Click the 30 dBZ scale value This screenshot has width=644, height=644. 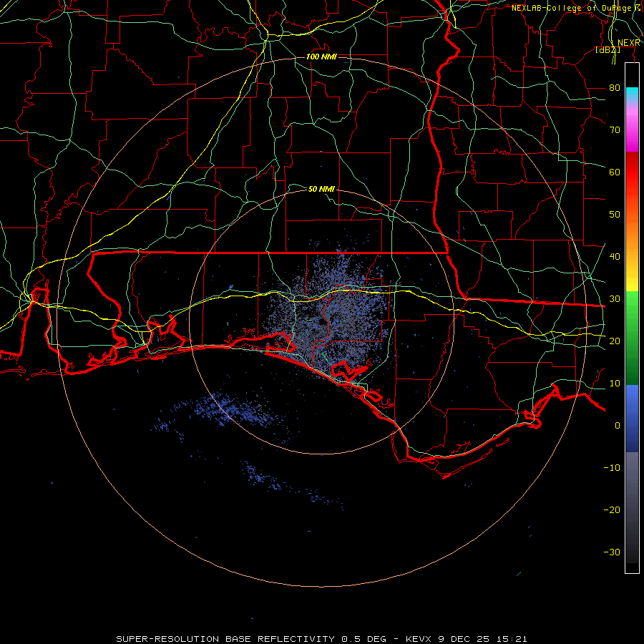[615, 298]
